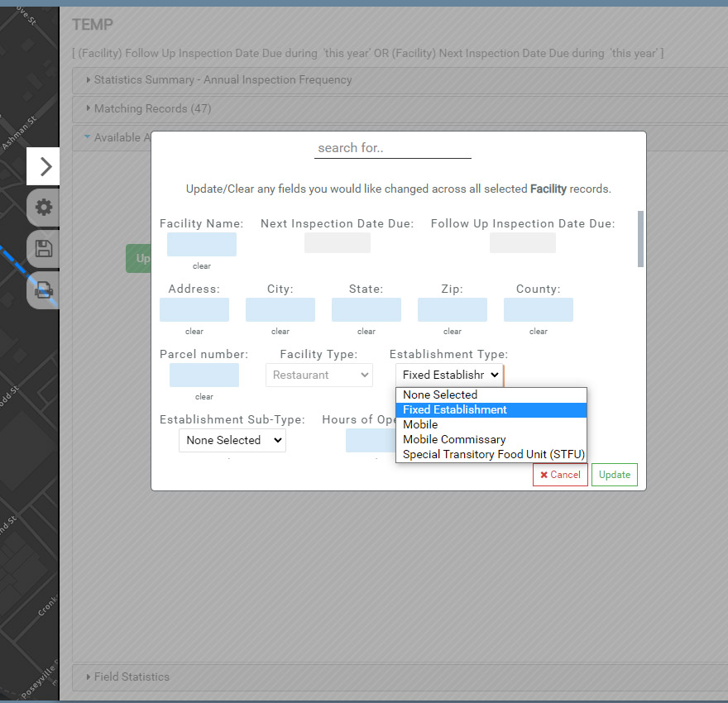Click clear link under Facility Name

[x=202, y=266]
